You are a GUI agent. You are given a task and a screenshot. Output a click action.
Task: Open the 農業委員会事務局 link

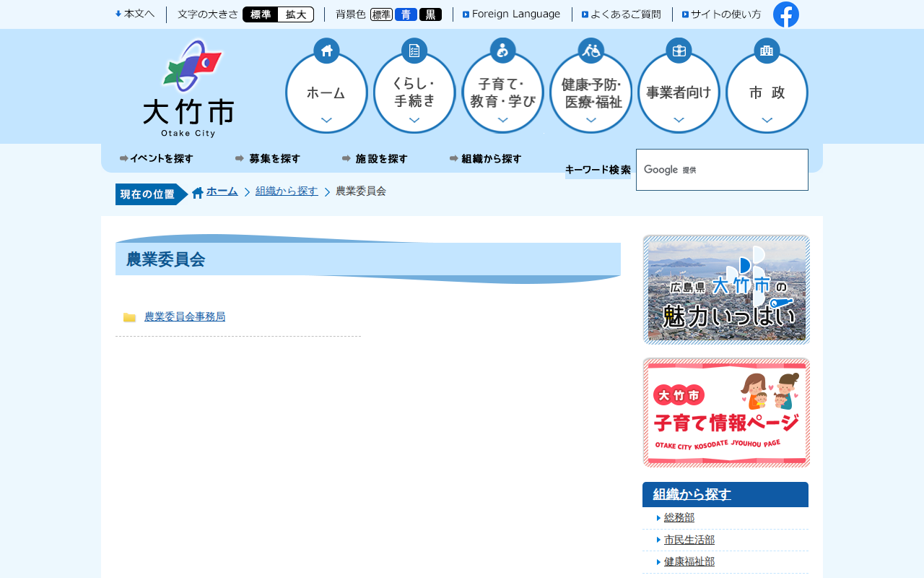[x=185, y=316]
